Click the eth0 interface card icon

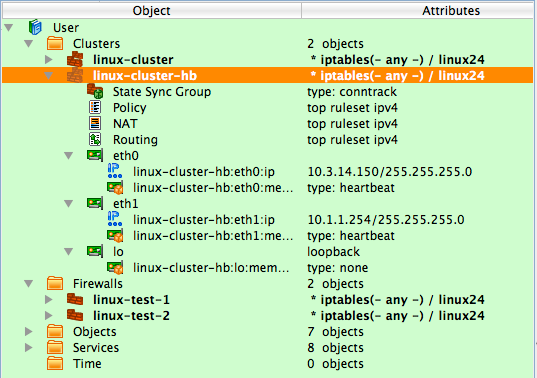(95, 155)
